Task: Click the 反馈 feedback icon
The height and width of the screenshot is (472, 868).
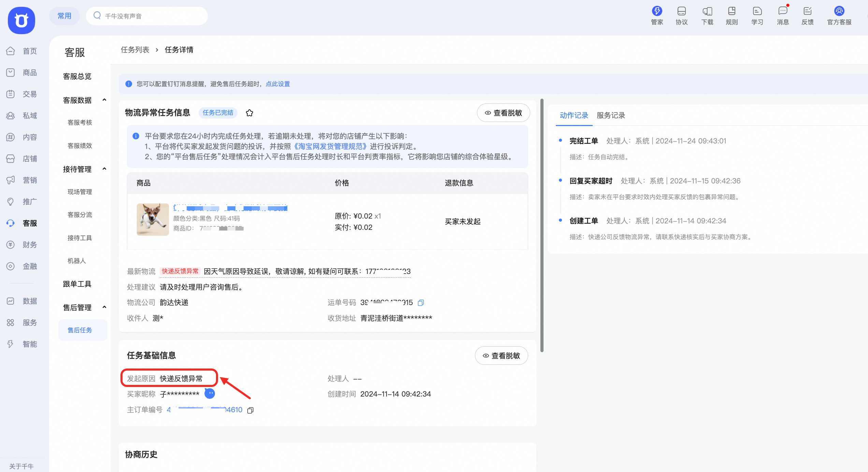Action: pyautogui.click(x=807, y=15)
